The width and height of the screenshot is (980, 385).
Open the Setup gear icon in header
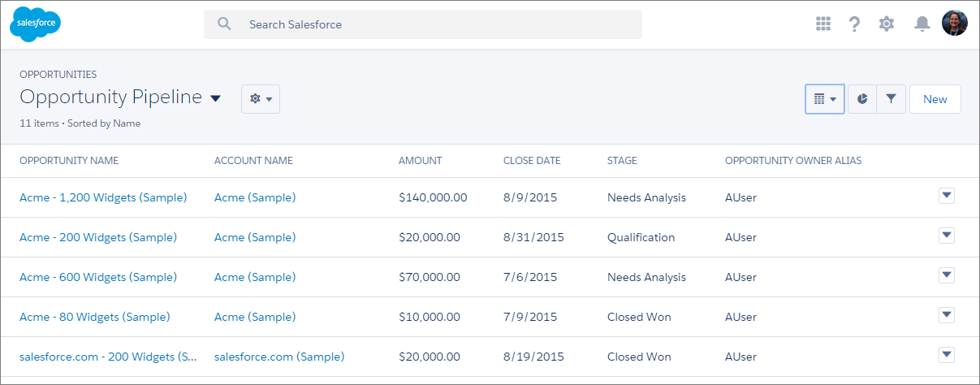pyautogui.click(x=887, y=24)
